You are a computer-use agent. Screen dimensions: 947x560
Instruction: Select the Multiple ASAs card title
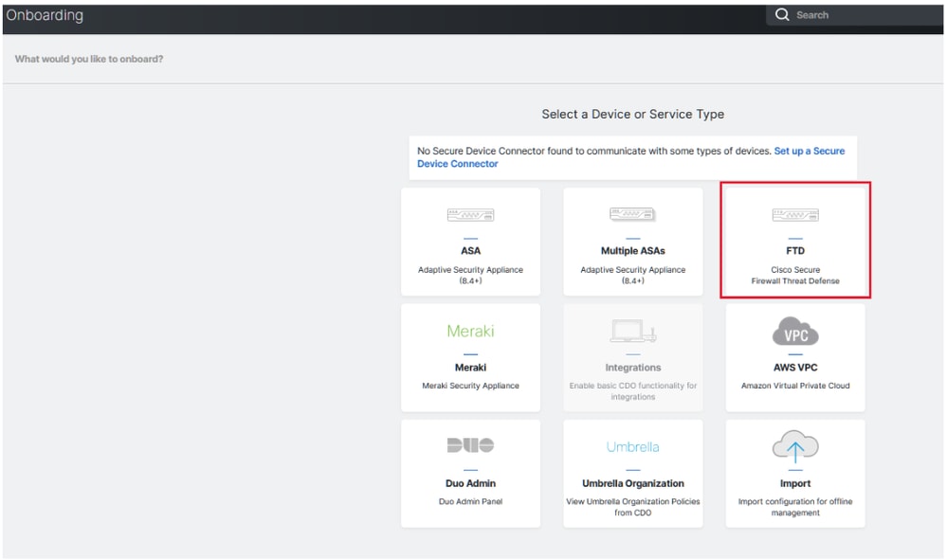632,250
